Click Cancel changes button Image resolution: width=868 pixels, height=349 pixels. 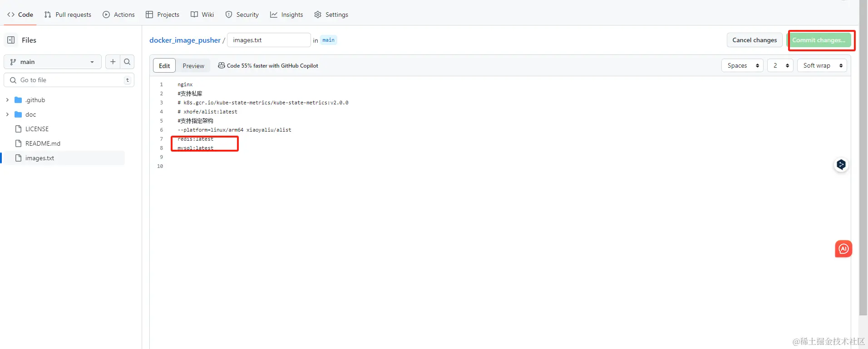click(x=755, y=40)
